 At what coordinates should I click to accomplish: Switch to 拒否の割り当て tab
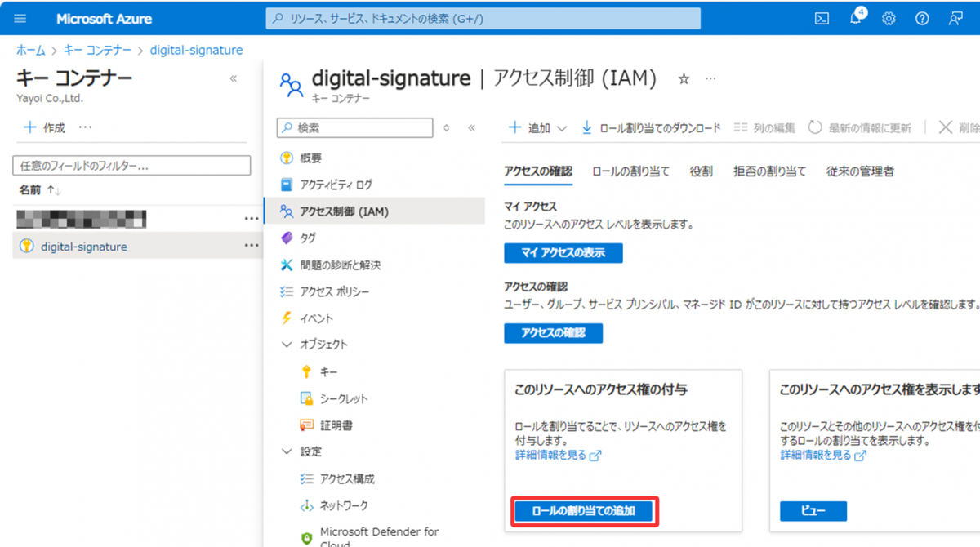769,171
